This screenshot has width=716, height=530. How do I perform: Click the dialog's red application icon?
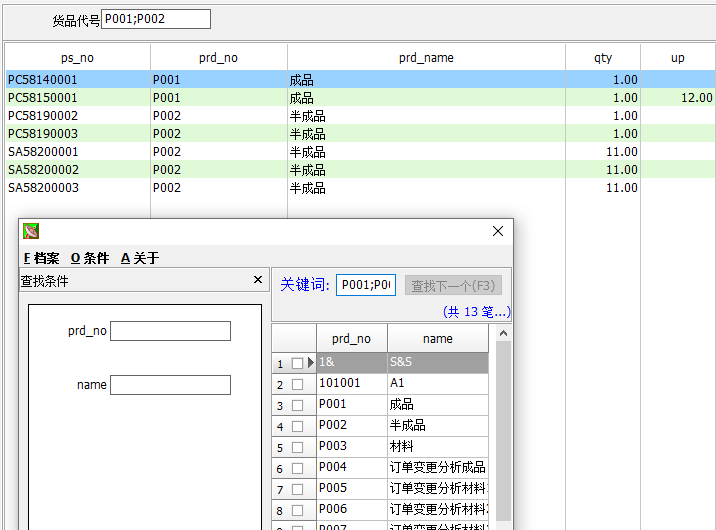pyautogui.click(x=31, y=231)
